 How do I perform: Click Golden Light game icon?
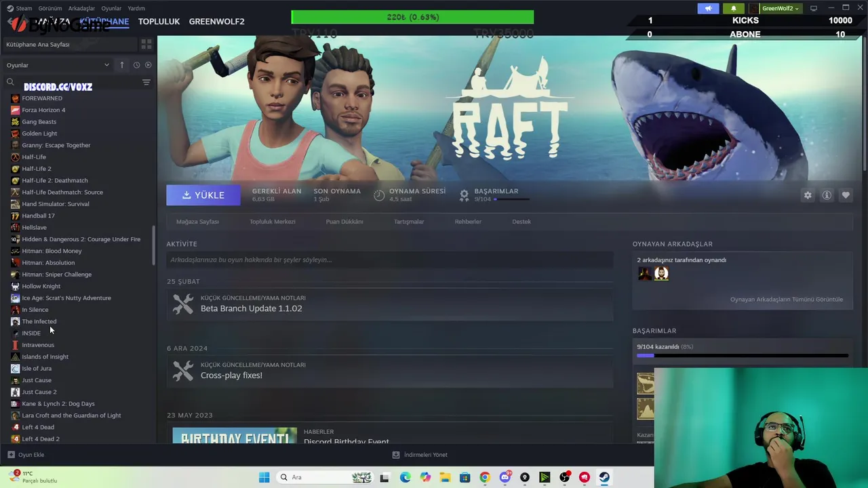tap(15, 134)
